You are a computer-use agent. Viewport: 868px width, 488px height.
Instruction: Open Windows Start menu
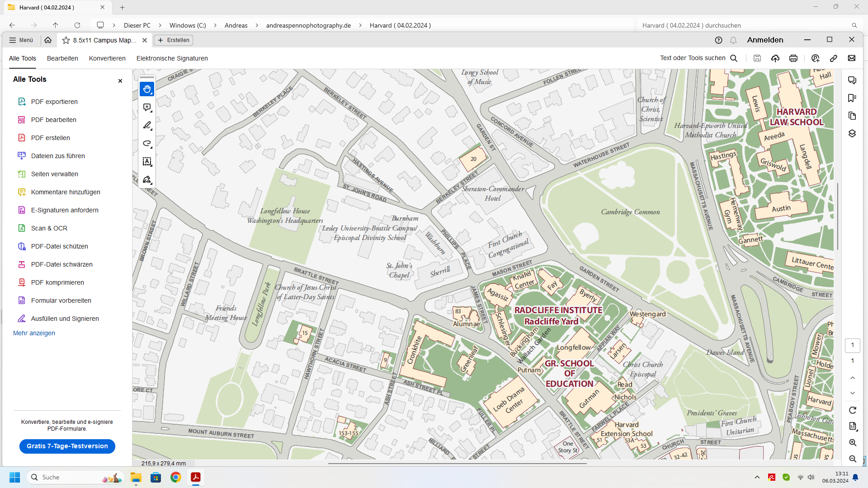(x=14, y=477)
